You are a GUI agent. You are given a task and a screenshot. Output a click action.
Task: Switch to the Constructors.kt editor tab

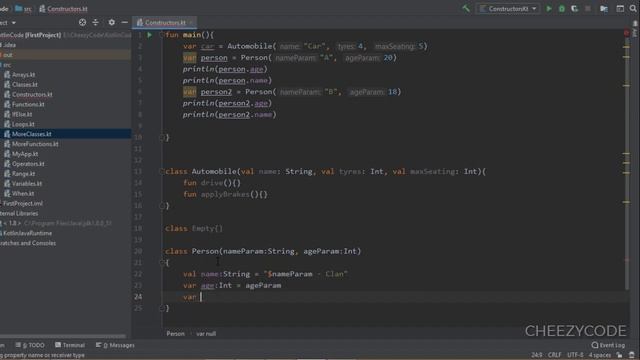(165, 22)
